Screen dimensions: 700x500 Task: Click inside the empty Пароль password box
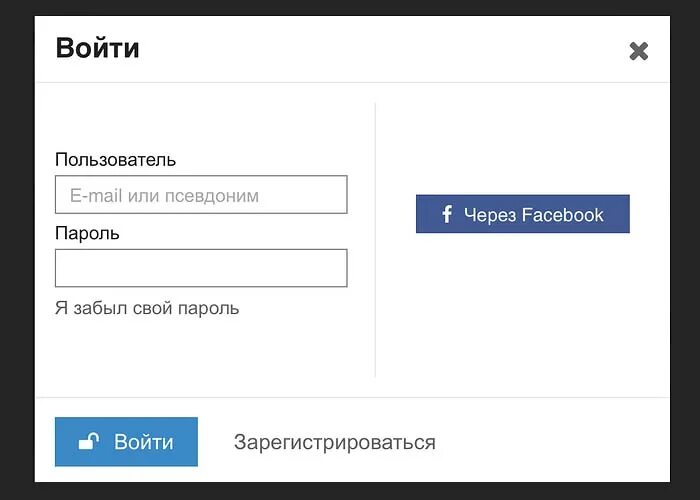coord(201,268)
